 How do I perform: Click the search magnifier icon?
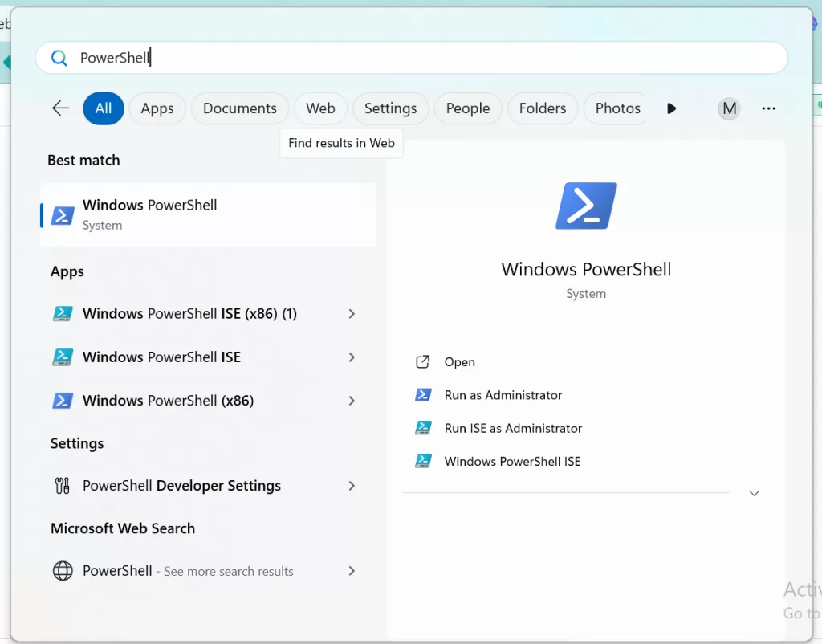coord(59,58)
